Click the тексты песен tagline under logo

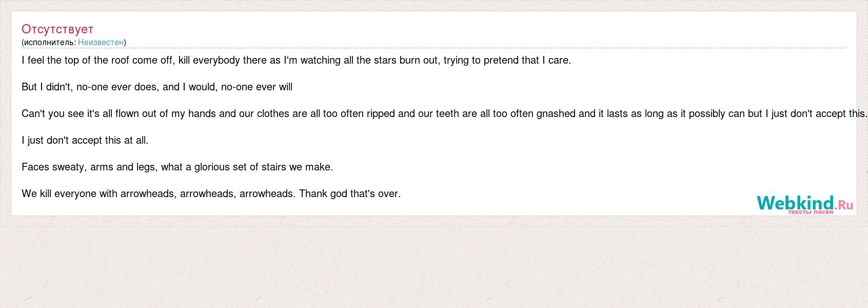[x=811, y=211]
